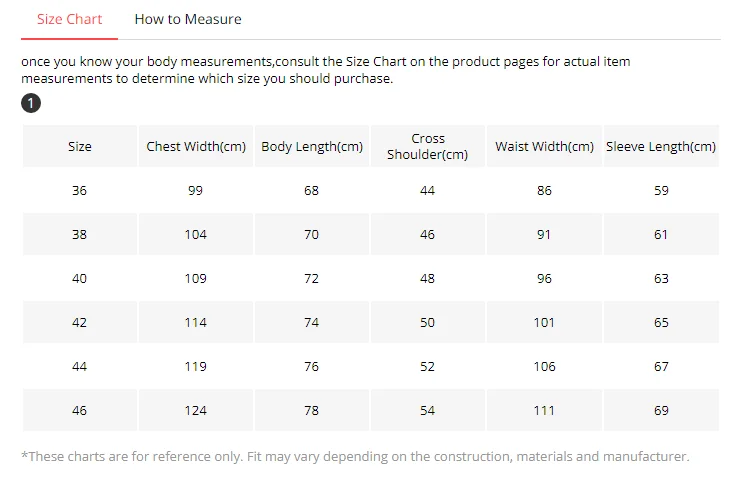Select the Size column header

click(x=80, y=146)
